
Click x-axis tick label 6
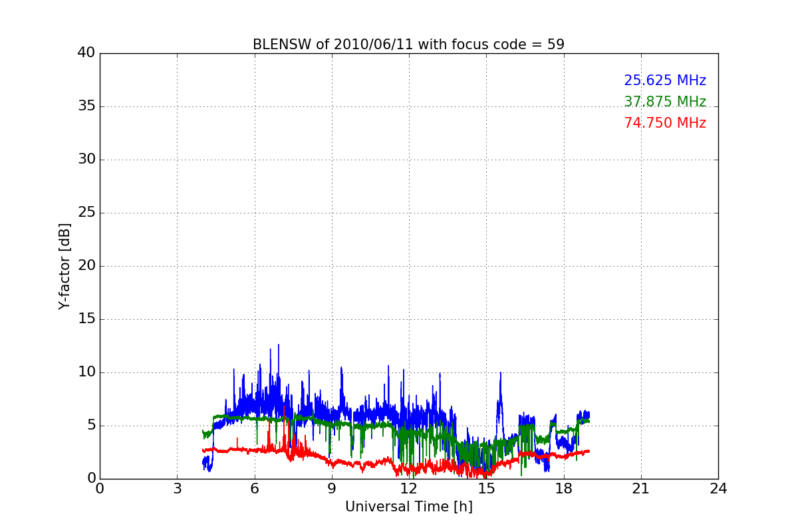pos(254,488)
